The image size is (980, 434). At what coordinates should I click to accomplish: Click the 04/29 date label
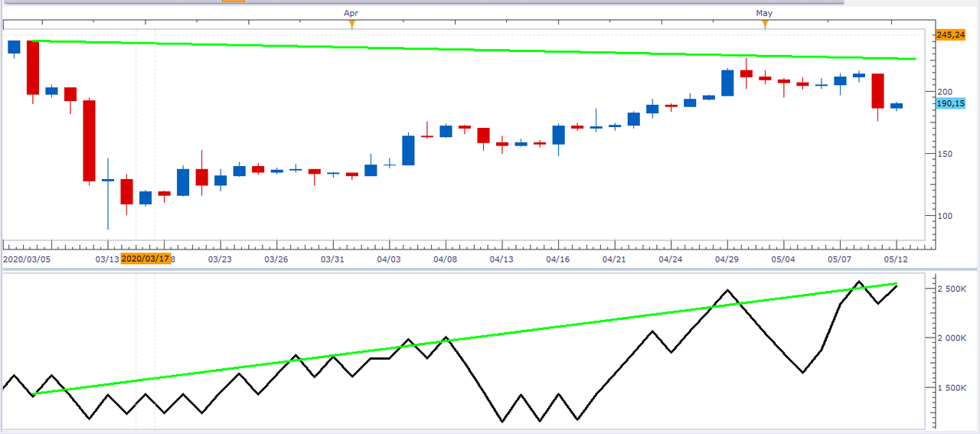727,259
